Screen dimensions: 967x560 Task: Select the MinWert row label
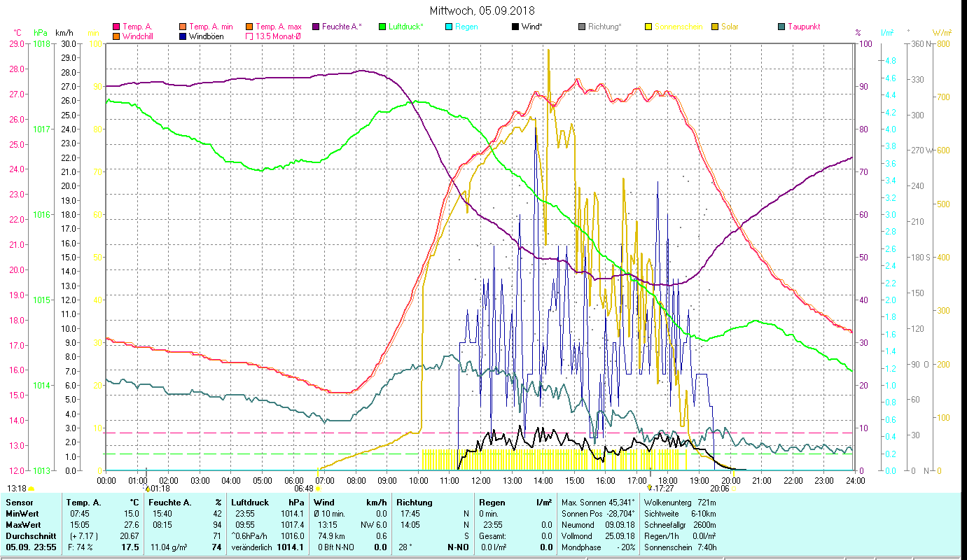pyautogui.click(x=22, y=514)
